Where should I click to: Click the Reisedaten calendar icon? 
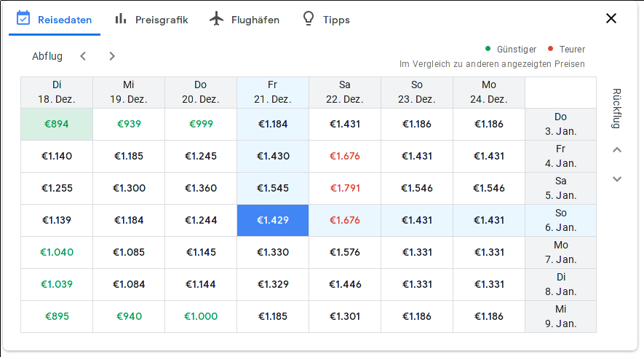pos(23,18)
